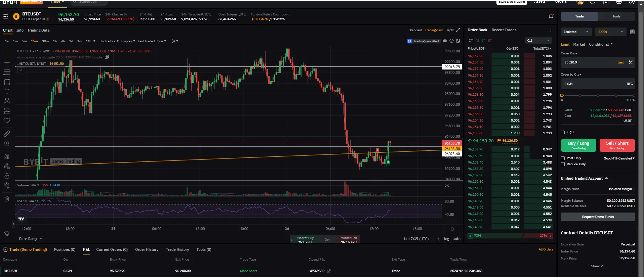This screenshot has height=277, width=644.
Task: Open the Order History tab
Action: 147,249
